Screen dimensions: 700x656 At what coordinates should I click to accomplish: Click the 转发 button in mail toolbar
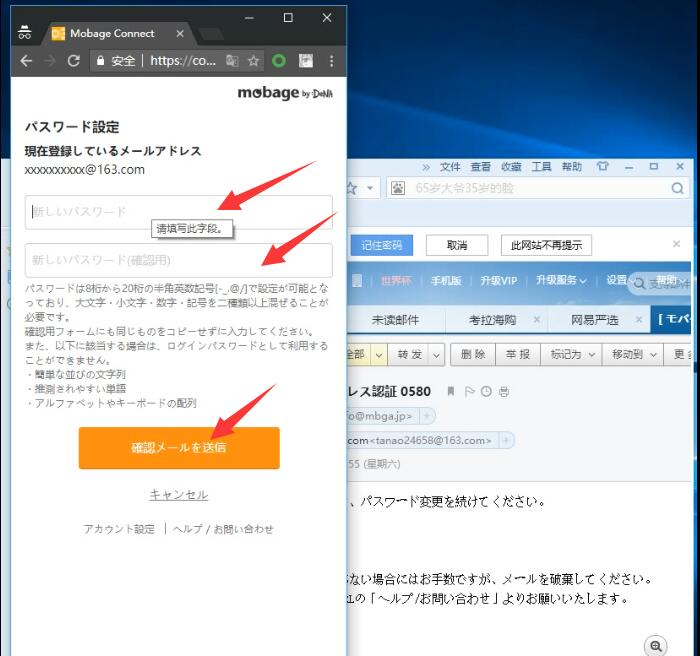(409, 355)
